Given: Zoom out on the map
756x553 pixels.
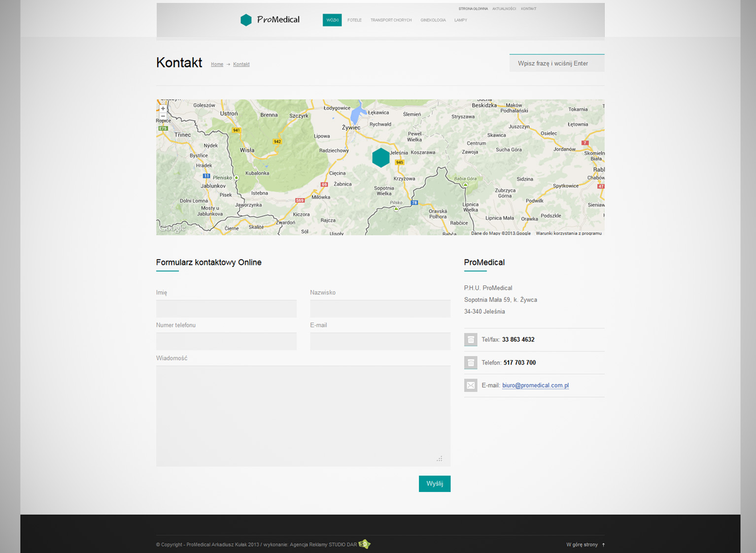Looking at the screenshot, I should click(163, 116).
